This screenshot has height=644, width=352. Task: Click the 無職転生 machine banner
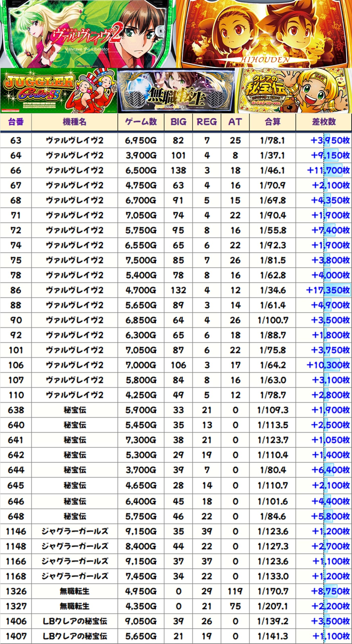tap(176, 91)
